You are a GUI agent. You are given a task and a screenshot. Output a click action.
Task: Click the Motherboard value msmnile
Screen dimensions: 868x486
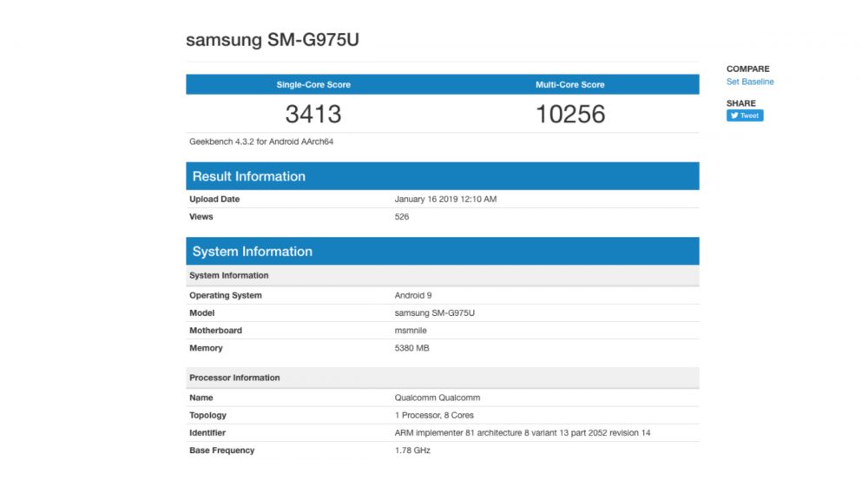click(411, 331)
